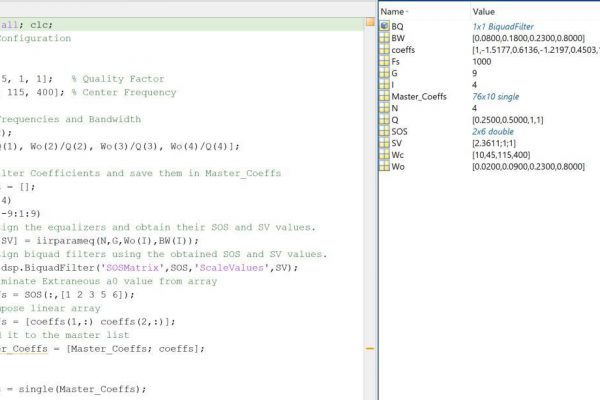The image size is (600, 400).
Task: Select the BW variable grid icon
Action: (384, 38)
